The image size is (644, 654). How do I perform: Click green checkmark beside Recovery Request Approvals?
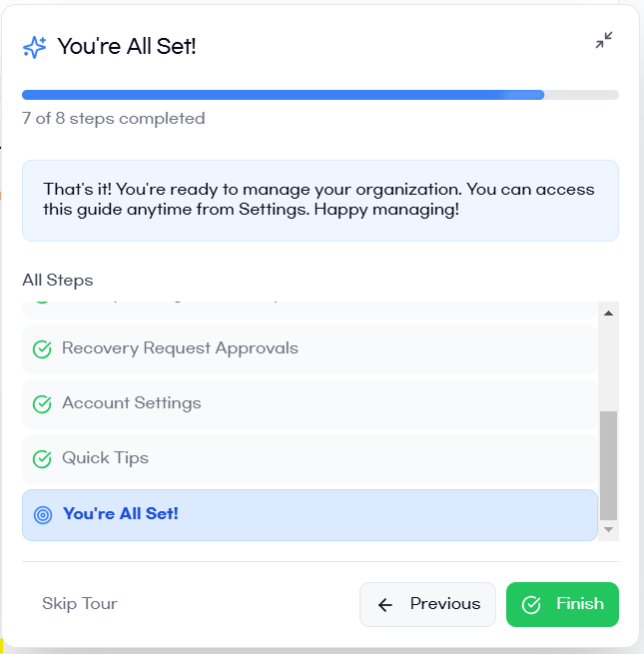(x=42, y=349)
